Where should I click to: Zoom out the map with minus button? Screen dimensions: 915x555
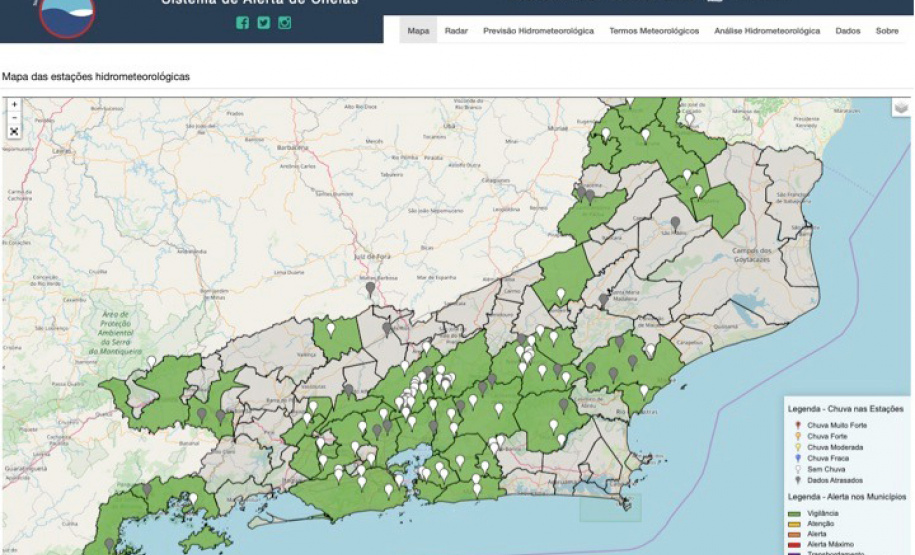(x=14, y=117)
